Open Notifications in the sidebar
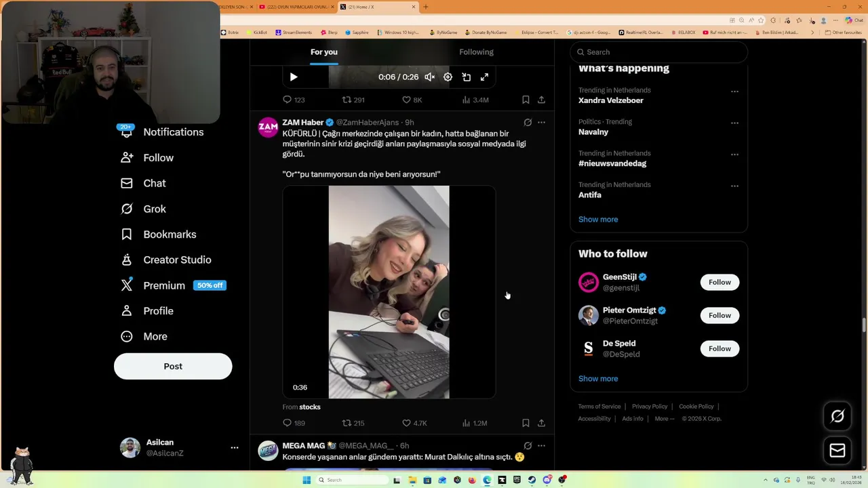This screenshot has height=488, width=868. 162,132
